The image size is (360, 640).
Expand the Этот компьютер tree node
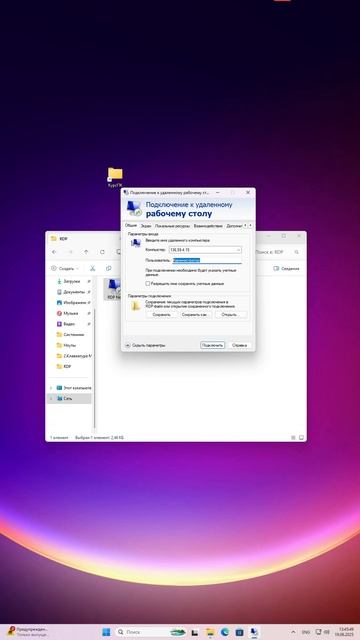point(51,388)
